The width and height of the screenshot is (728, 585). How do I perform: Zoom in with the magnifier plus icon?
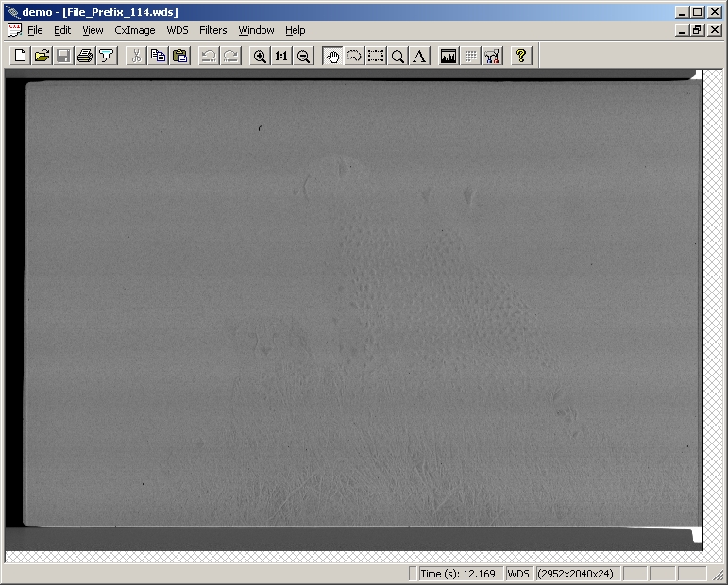[260, 56]
